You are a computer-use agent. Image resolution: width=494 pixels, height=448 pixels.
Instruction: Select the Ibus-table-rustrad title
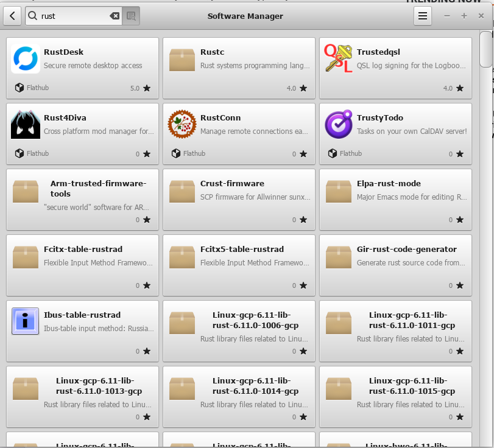(82, 315)
